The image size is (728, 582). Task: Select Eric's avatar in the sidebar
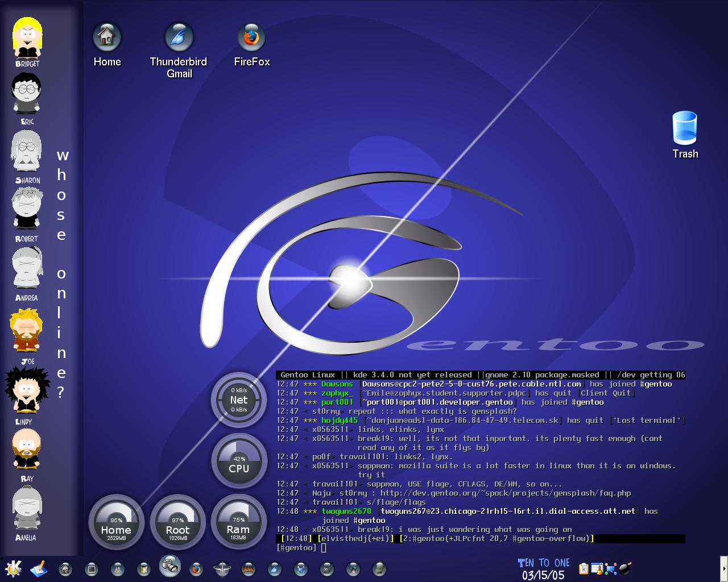(26, 94)
